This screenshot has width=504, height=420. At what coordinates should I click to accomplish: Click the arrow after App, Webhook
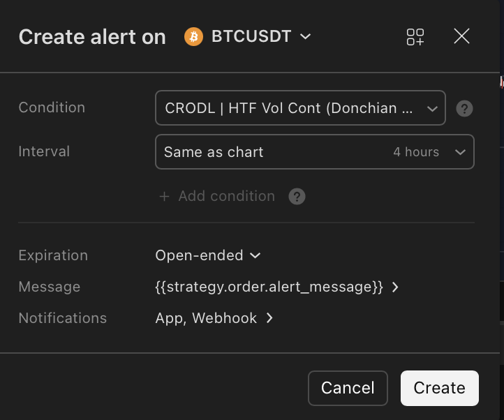269,318
